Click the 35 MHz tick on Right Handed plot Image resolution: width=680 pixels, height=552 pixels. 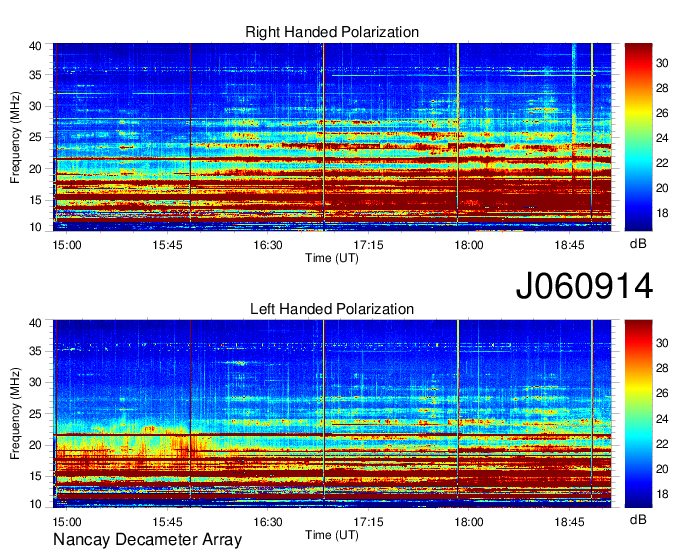point(35,75)
